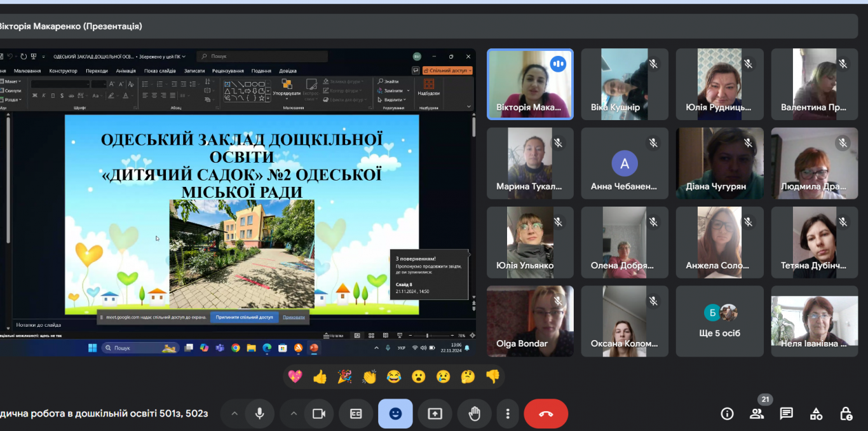
Task: Click Припинити спільний доступ button
Action: click(x=245, y=317)
